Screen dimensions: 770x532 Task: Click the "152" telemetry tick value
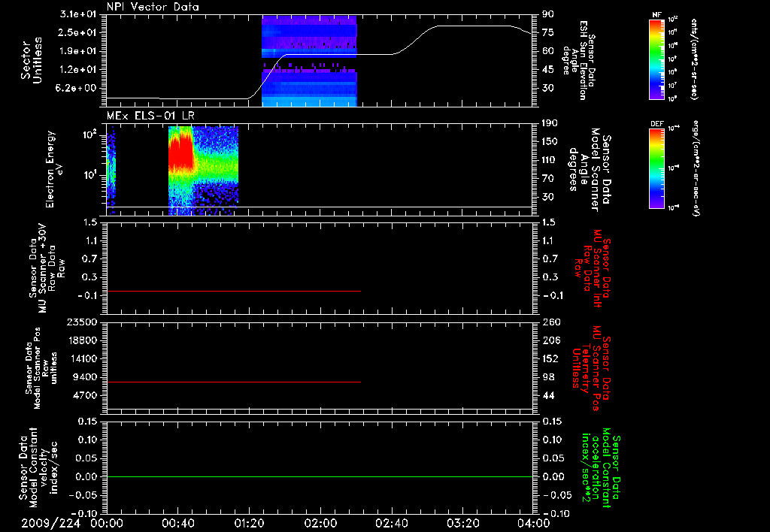[550, 358]
